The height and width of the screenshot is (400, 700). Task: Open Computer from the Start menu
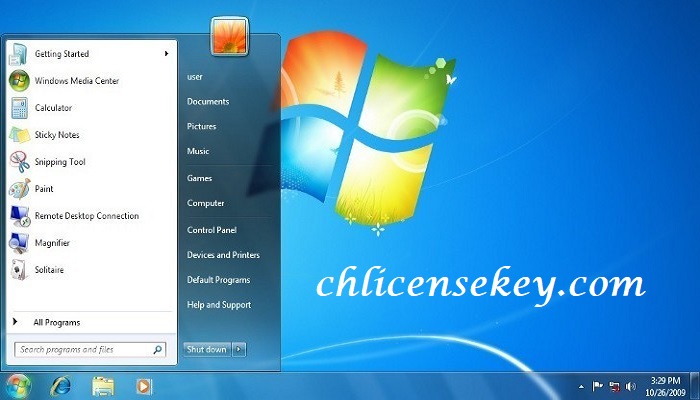(x=205, y=203)
